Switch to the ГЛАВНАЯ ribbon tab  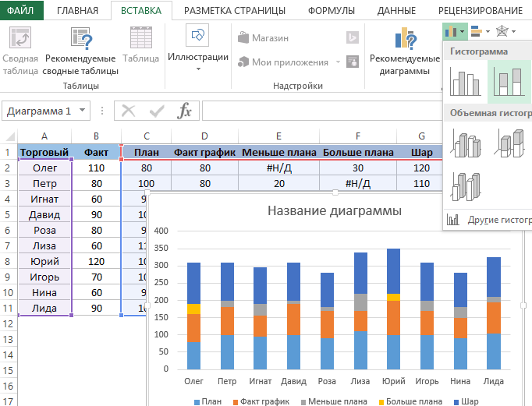coord(77,10)
